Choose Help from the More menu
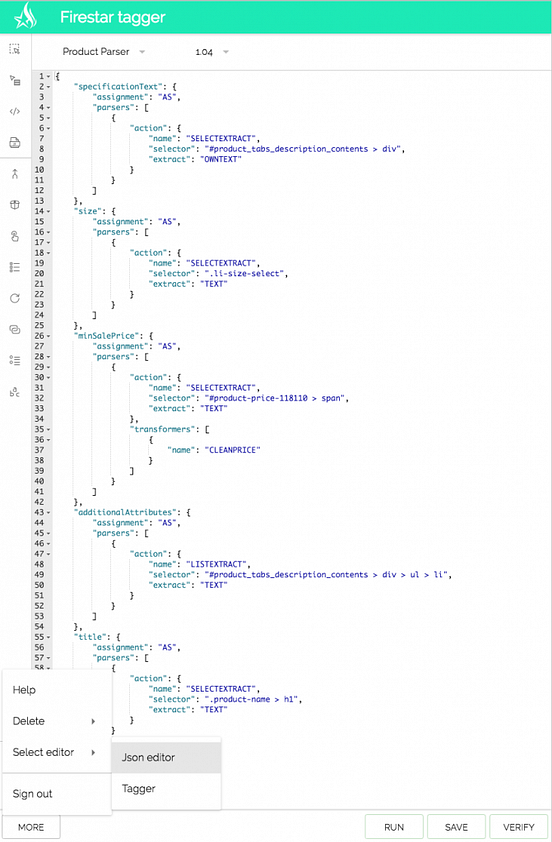This screenshot has width=552, height=842. point(57,690)
